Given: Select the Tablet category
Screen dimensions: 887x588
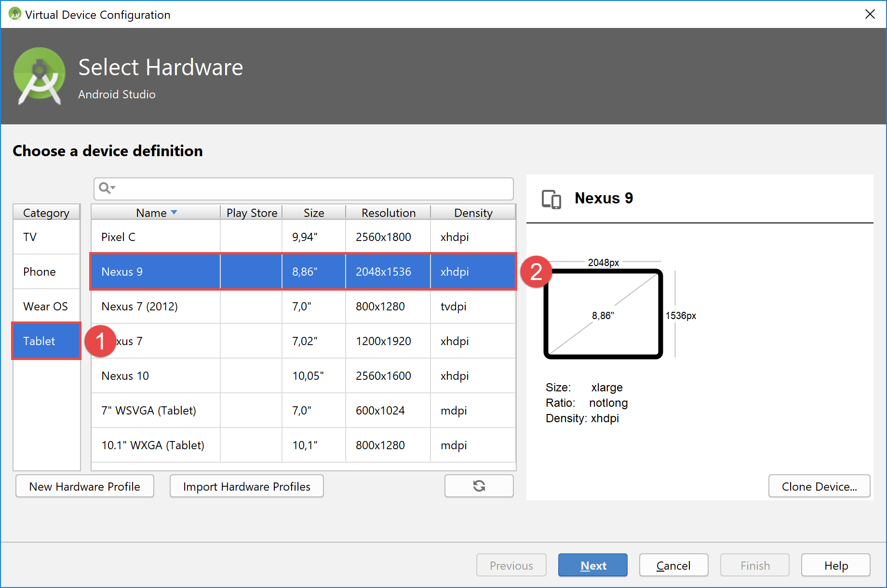Looking at the screenshot, I should tap(46, 341).
